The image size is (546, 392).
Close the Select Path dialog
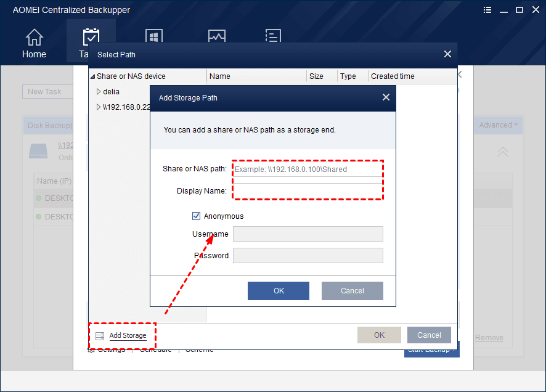pos(447,54)
